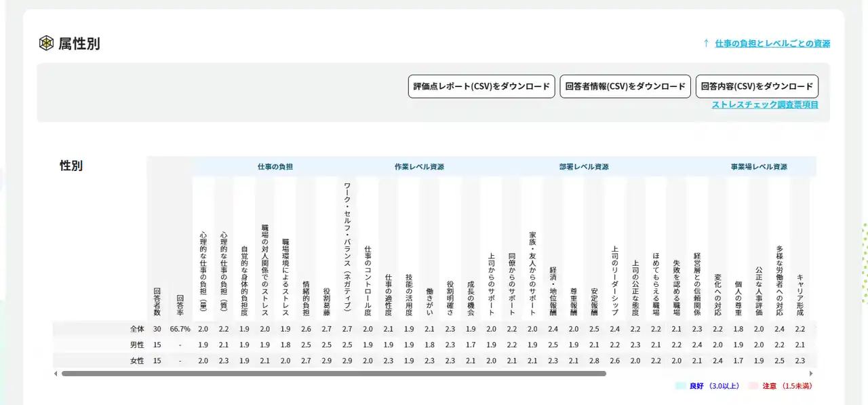Click the 上司からのサポート column header

(x=492, y=284)
